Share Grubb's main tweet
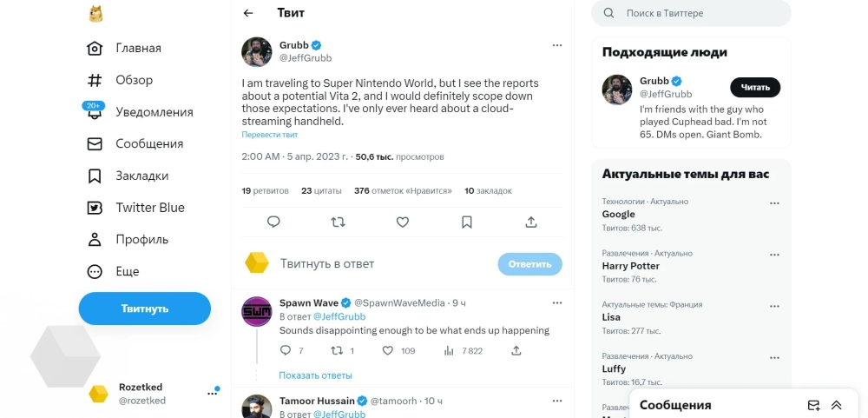This screenshot has width=868, height=418. click(x=531, y=222)
